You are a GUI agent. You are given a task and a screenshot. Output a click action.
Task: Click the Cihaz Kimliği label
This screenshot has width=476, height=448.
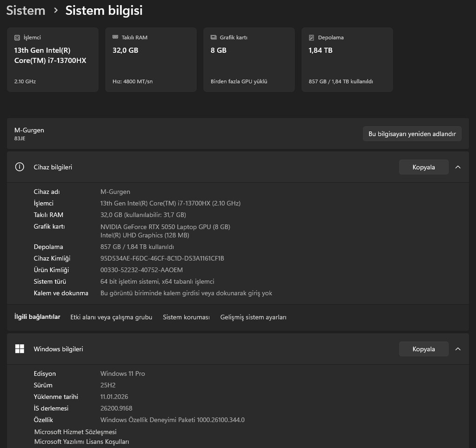coord(52,258)
